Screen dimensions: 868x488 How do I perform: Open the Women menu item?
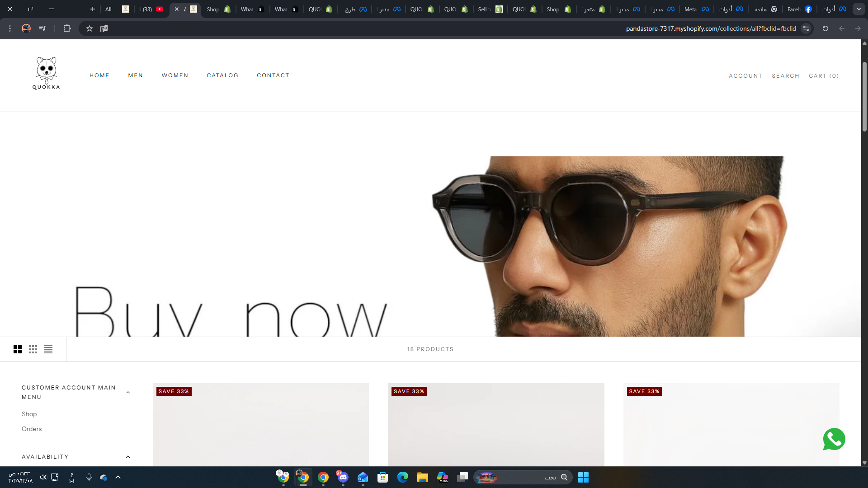(x=175, y=75)
